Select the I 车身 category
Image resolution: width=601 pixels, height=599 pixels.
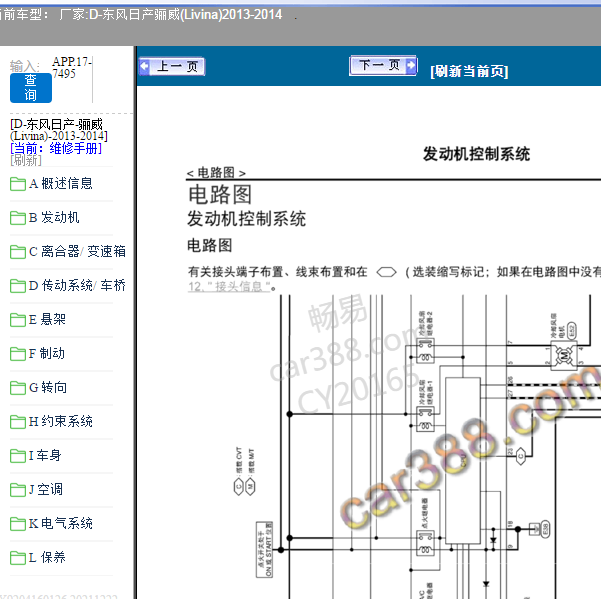(x=45, y=456)
